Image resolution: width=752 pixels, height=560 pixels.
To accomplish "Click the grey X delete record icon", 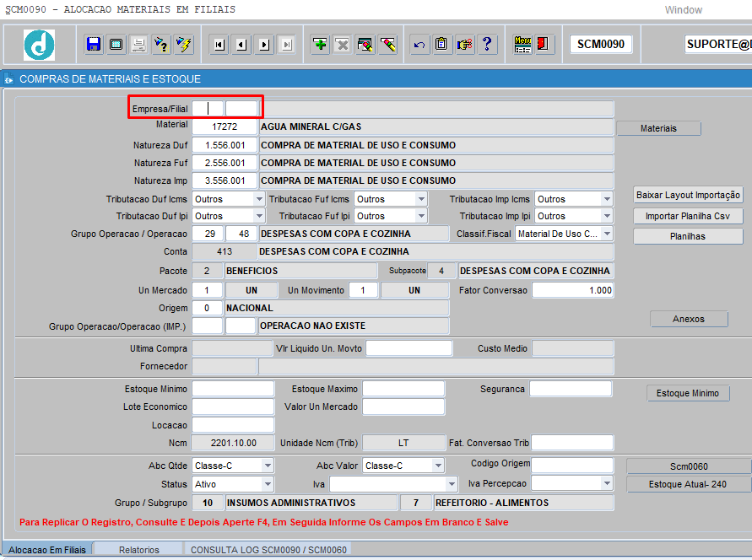I will point(343,45).
